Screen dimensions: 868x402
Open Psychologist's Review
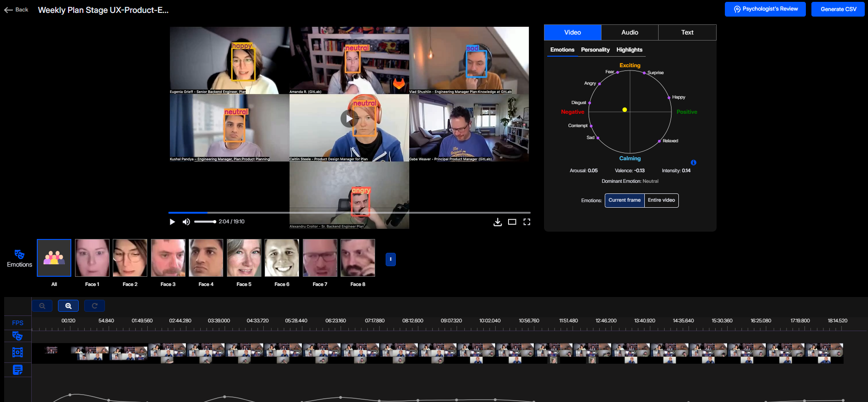[765, 9]
